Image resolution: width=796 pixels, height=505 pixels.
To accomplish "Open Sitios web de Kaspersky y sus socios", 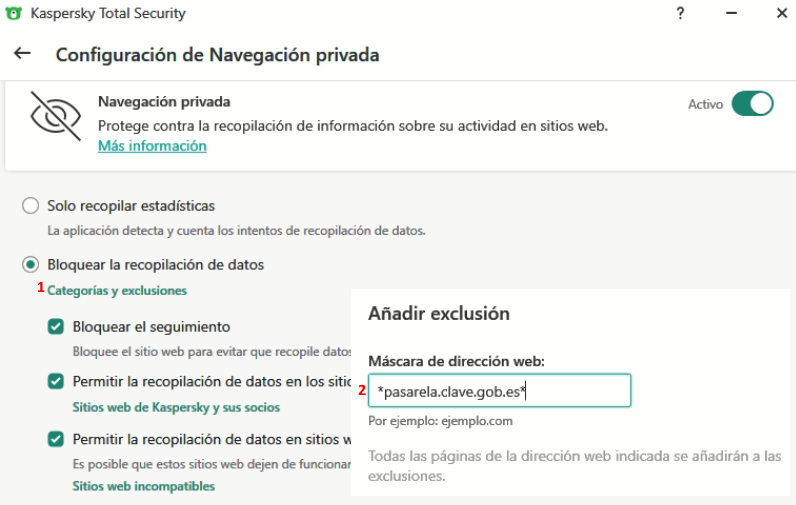I will coord(176,407).
